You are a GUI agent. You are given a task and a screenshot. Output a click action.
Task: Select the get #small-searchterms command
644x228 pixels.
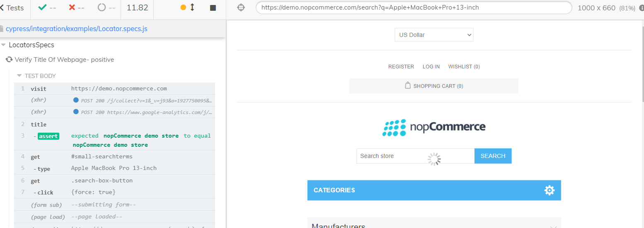click(115, 157)
